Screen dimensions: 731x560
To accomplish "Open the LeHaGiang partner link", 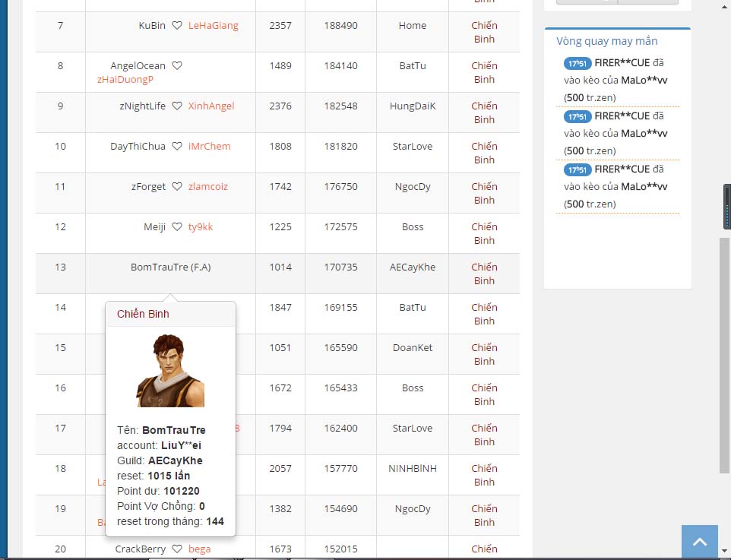I will point(213,26).
